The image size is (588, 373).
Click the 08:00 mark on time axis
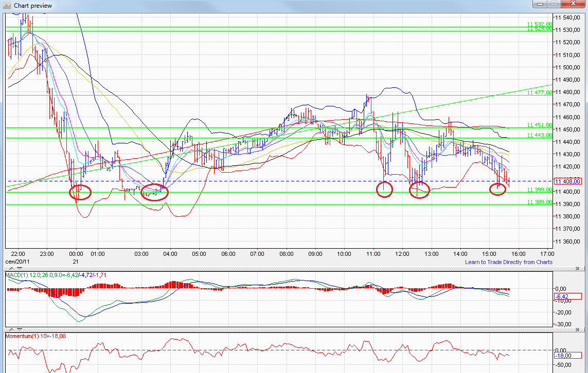click(287, 254)
